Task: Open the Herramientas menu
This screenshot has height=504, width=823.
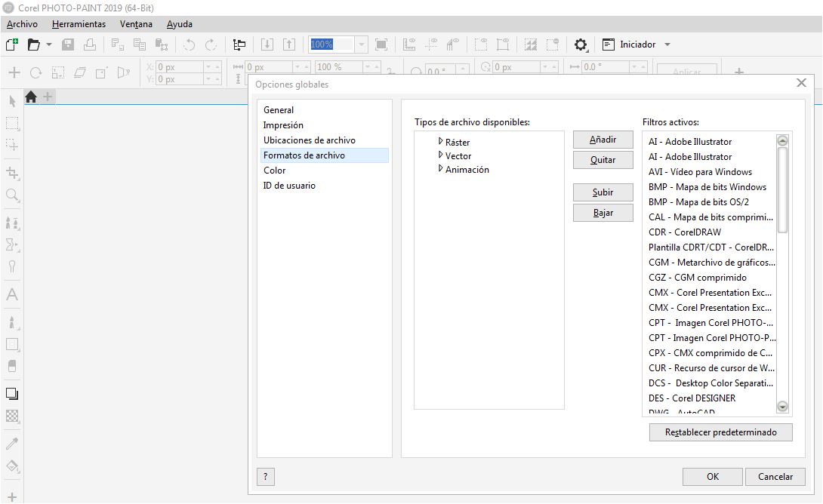Action: coord(79,24)
